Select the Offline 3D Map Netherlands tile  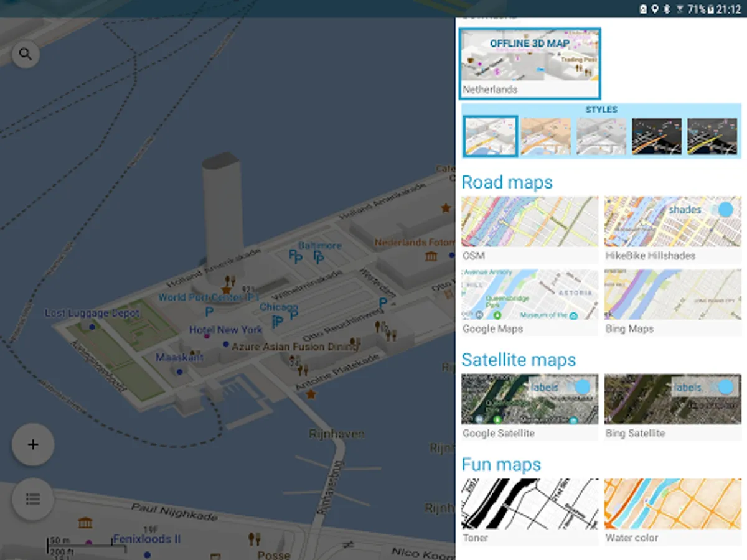(x=530, y=63)
